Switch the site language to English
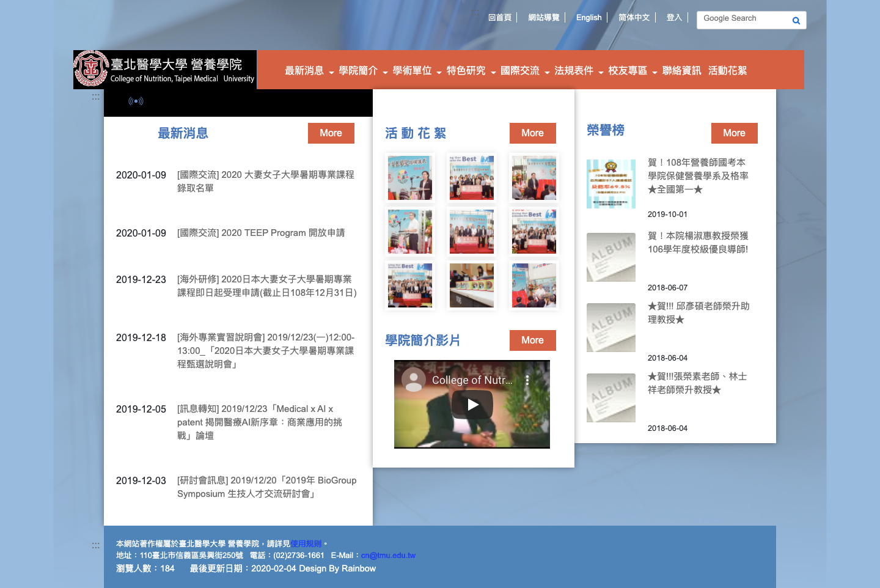Screen dimensions: 880x588 pos(588,18)
